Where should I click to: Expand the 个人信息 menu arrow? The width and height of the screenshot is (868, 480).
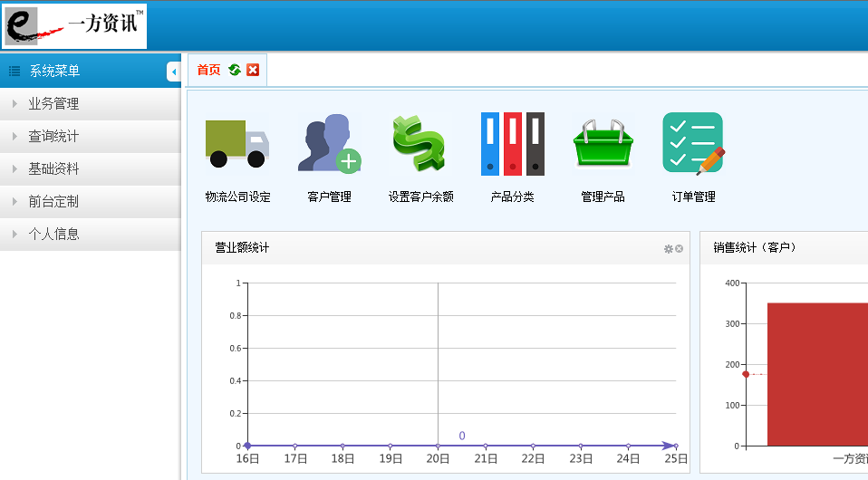[14, 235]
